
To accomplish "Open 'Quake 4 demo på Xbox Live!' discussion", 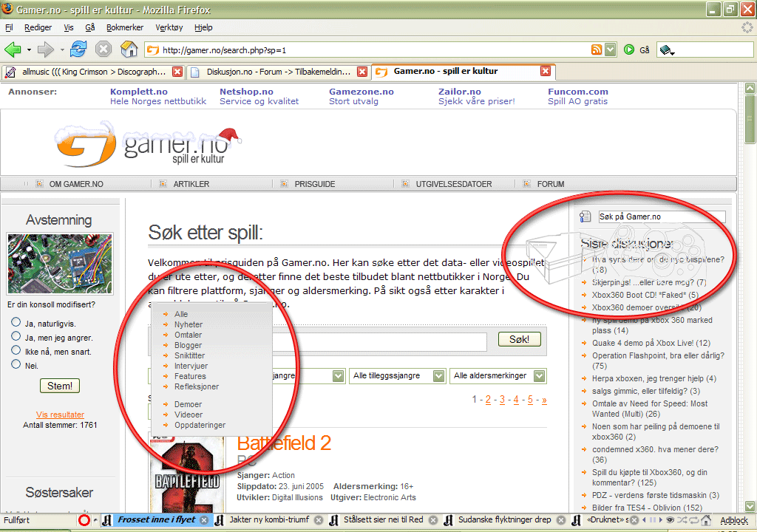I will coord(651,344).
